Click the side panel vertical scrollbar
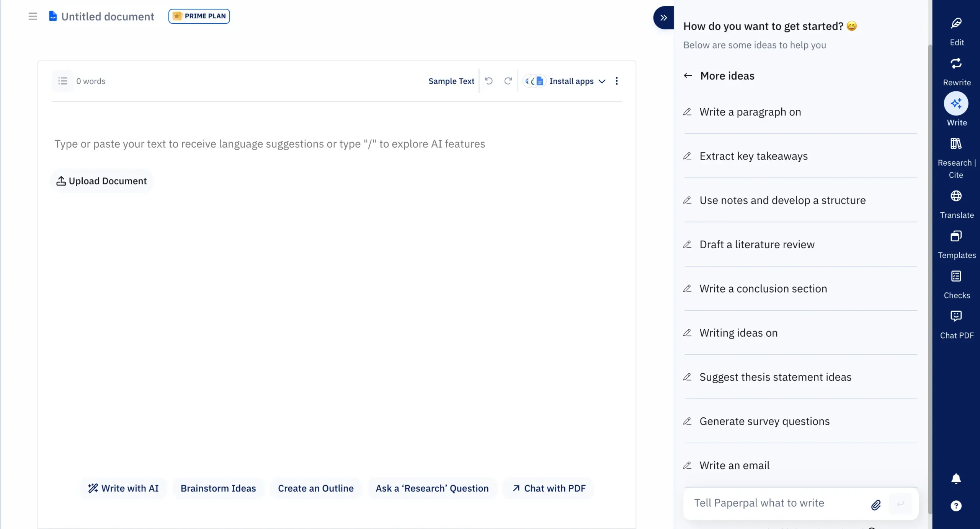The height and width of the screenshot is (529, 980). tap(930, 279)
